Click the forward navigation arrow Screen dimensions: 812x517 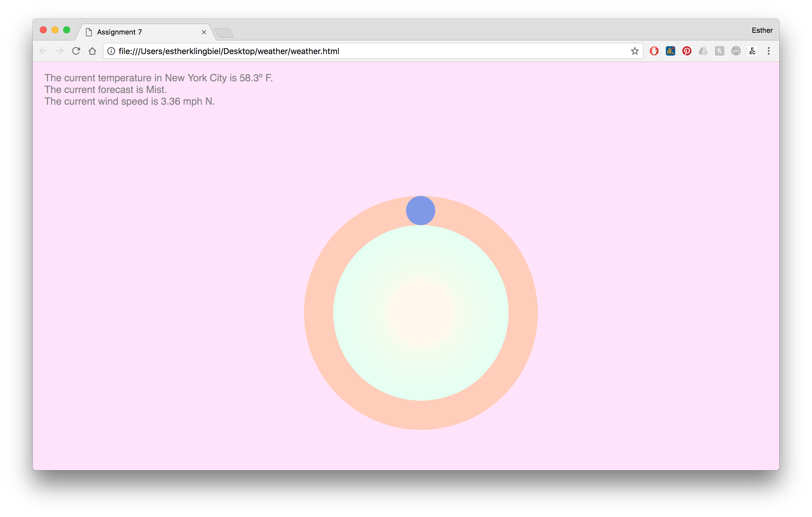pos(60,51)
